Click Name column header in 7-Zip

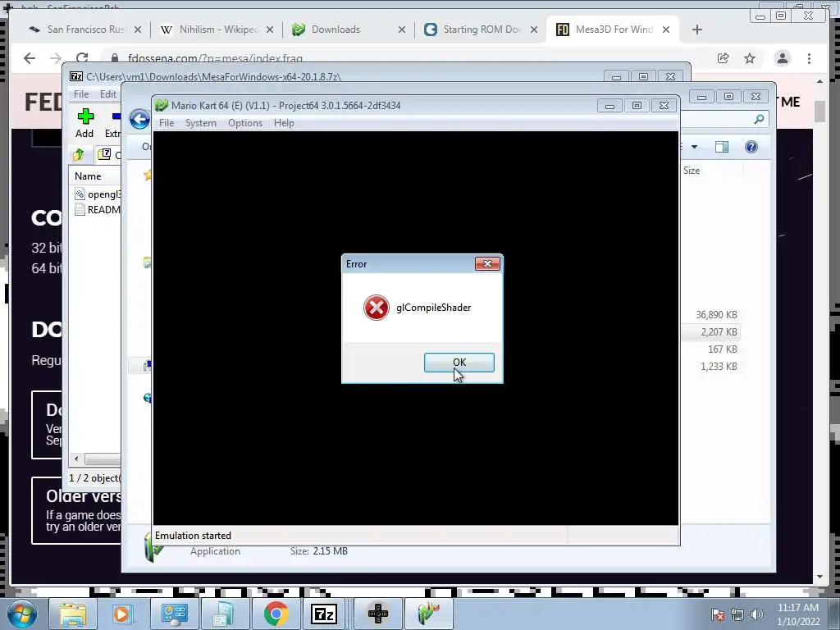point(88,176)
